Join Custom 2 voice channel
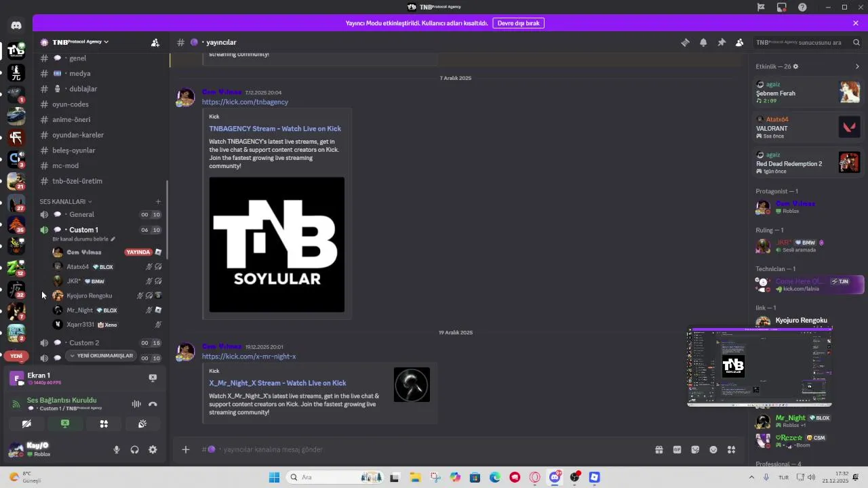868x488 pixels. 101,342
